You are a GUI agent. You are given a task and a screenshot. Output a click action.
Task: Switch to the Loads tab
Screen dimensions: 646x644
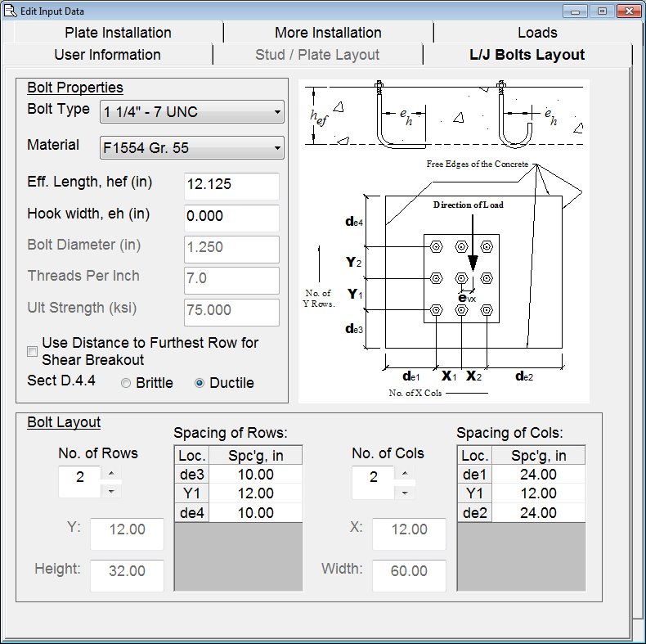tap(537, 33)
